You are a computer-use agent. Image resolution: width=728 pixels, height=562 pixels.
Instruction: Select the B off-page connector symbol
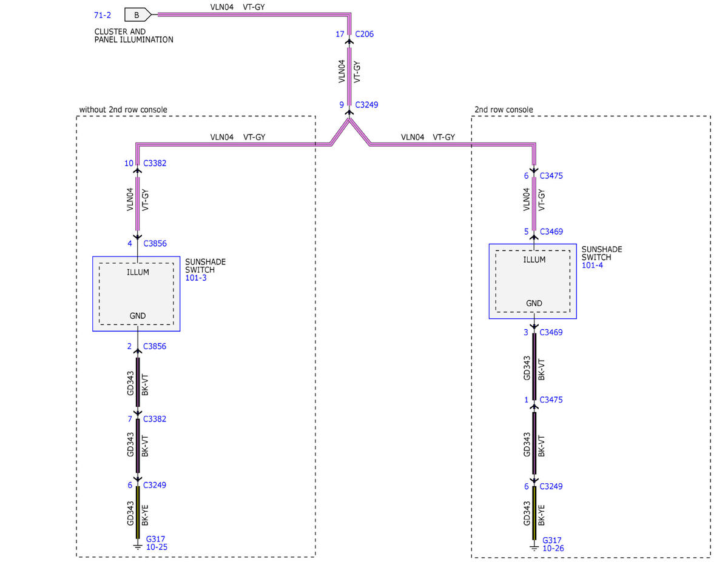pyautogui.click(x=138, y=13)
